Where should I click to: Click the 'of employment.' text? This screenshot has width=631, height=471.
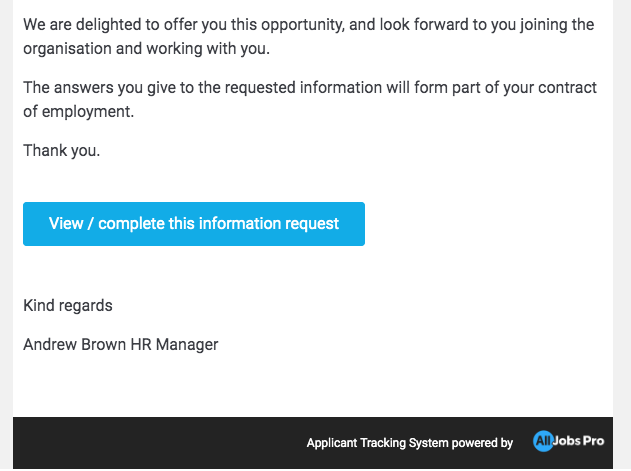[78, 112]
